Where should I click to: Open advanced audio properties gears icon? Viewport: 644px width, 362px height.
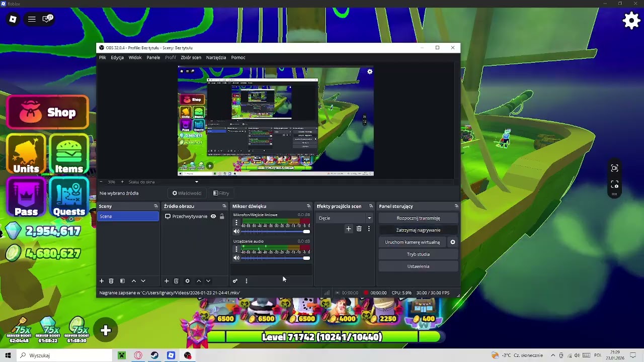click(235, 281)
